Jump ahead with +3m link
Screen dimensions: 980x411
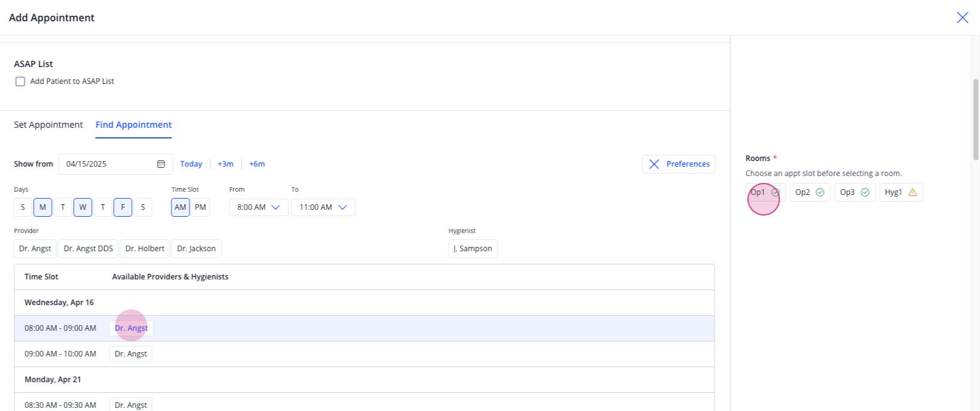tap(225, 164)
